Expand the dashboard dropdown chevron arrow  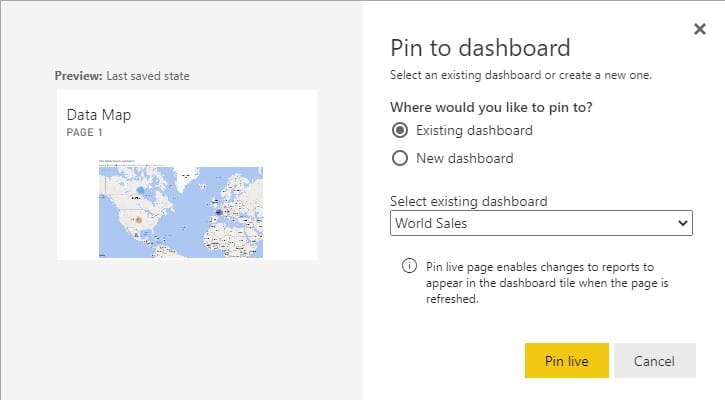[x=682, y=223]
